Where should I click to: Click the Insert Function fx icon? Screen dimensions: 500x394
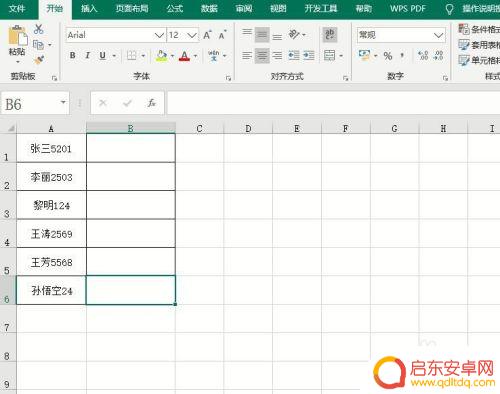[x=152, y=103]
